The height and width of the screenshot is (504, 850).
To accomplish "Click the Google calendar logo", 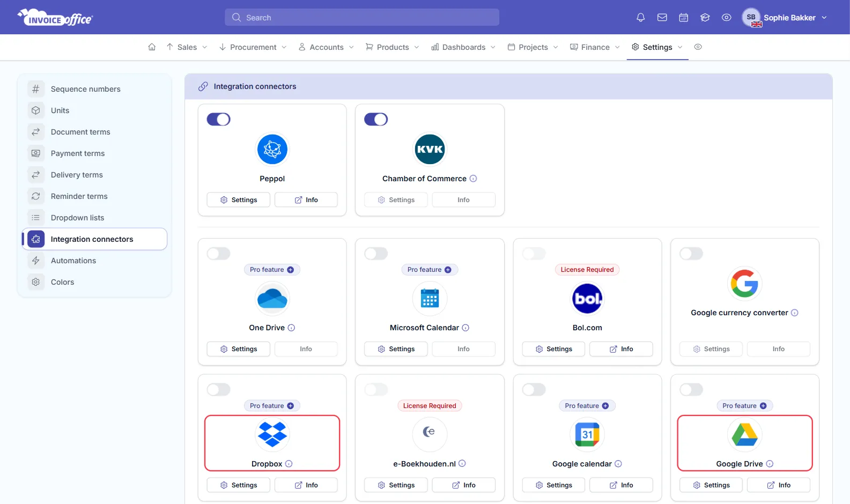I will click(587, 434).
